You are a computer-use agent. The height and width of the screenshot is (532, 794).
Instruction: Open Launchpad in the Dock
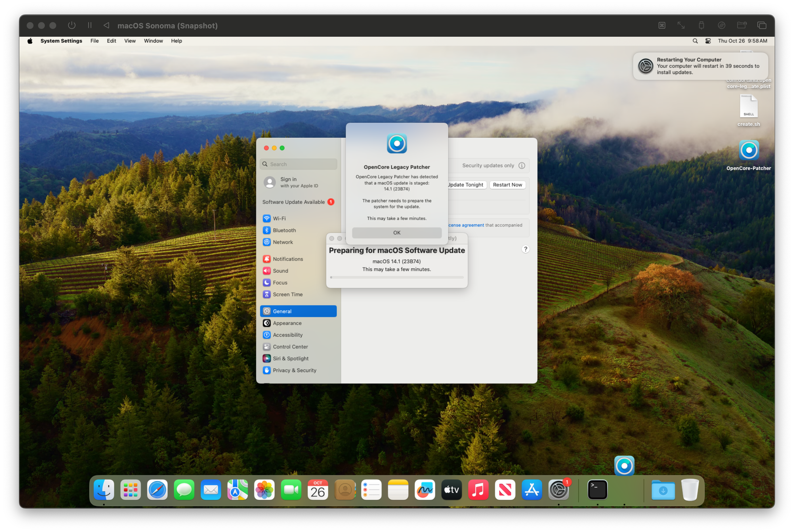130,490
